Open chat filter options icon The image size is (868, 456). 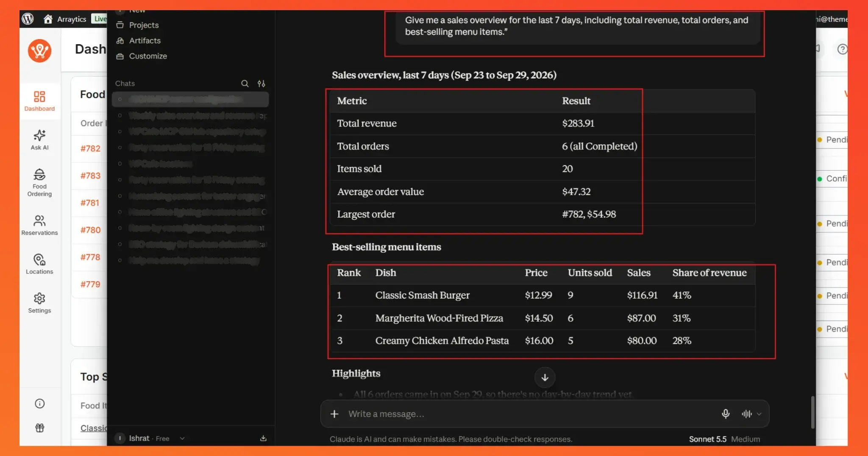pyautogui.click(x=262, y=84)
